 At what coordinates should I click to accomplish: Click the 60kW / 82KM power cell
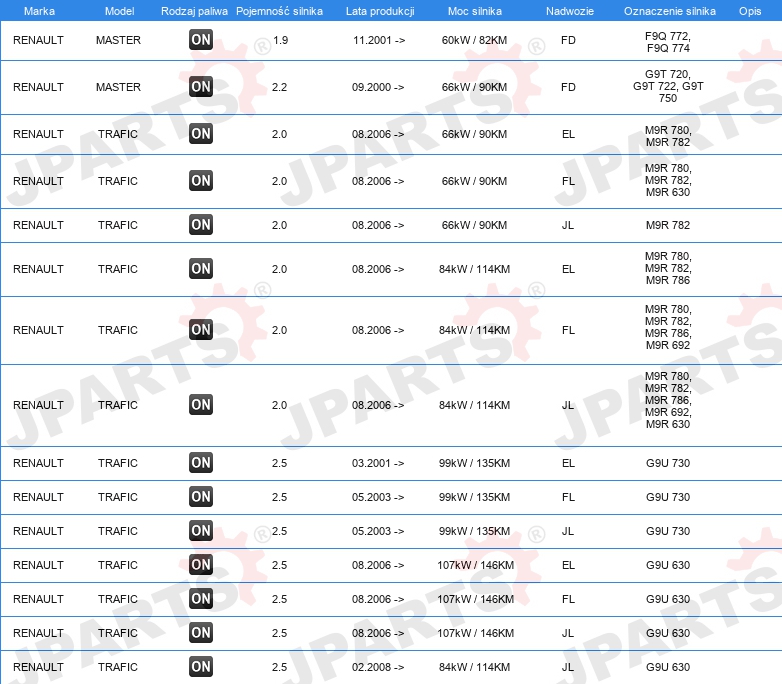point(474,40)
